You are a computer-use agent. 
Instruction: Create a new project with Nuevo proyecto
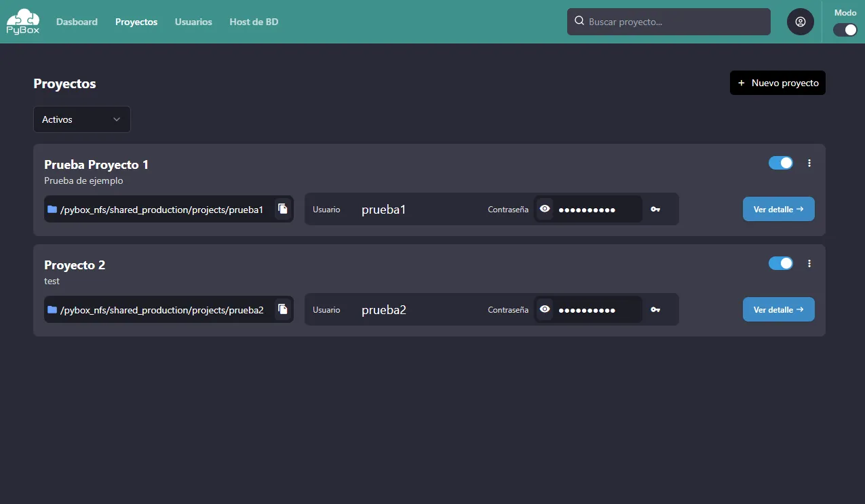(777, 83)
